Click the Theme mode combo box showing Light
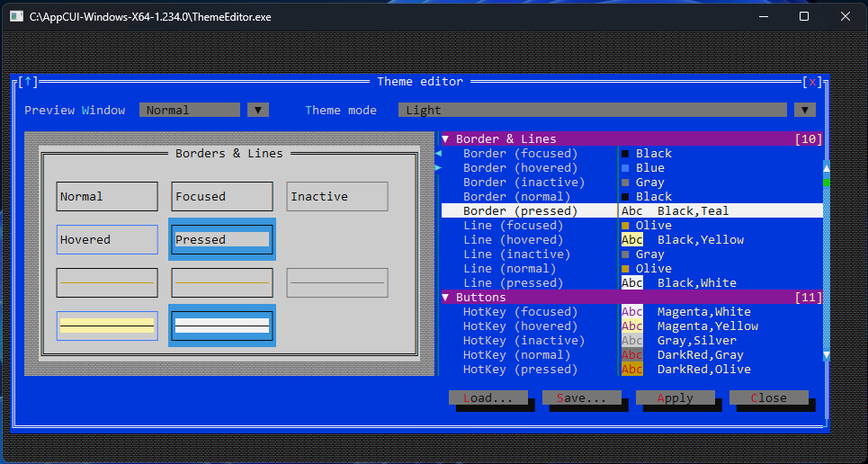The width and height of the screenshot is (868, 464). [593, 110]
